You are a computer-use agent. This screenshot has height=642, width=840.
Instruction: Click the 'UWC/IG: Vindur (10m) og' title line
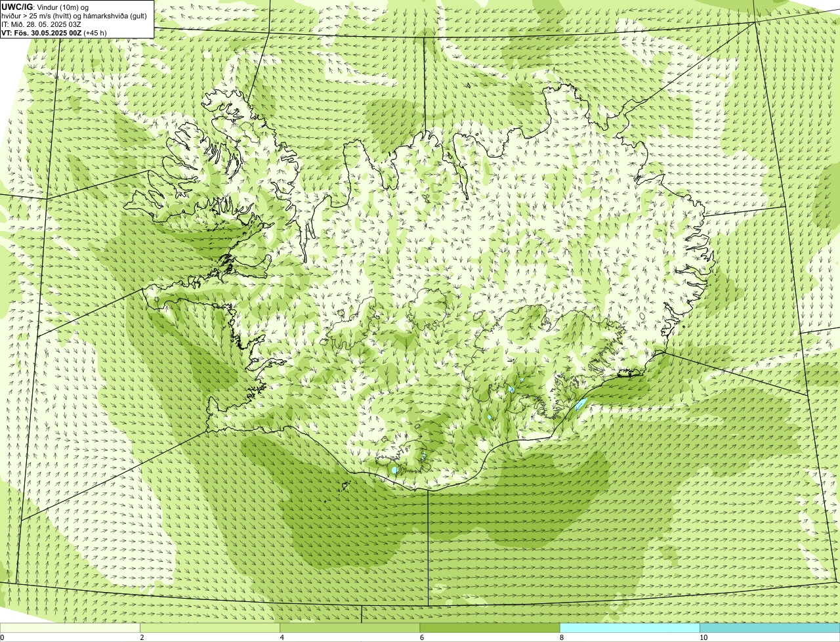point(45,7)
